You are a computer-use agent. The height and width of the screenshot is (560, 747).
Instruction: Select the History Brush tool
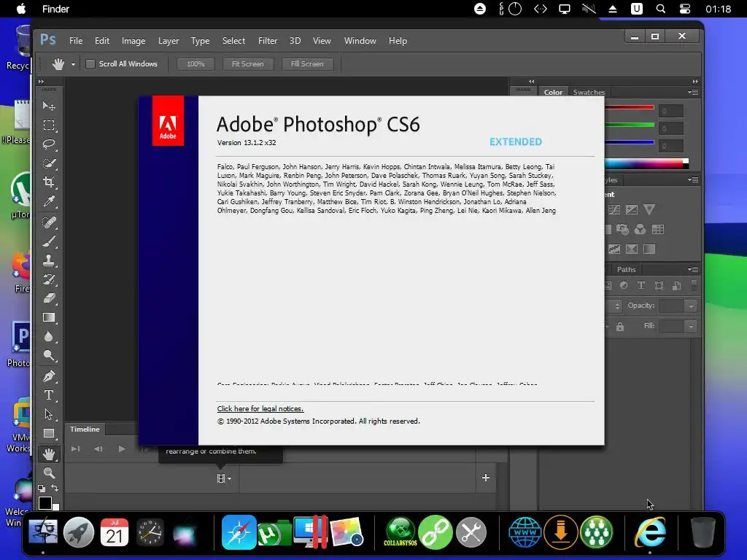(x=49, y=279)
